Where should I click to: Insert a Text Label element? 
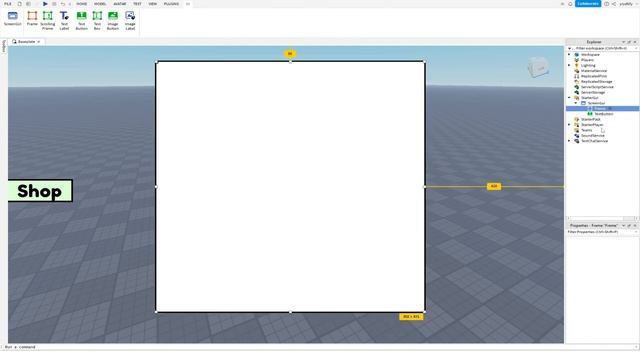64,20
